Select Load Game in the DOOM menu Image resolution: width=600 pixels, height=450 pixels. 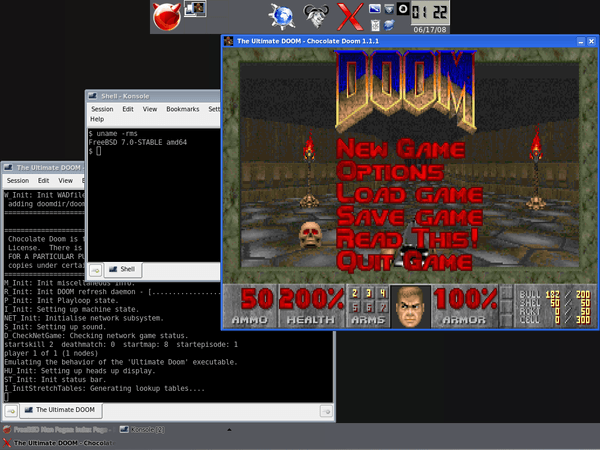[410, 194]
